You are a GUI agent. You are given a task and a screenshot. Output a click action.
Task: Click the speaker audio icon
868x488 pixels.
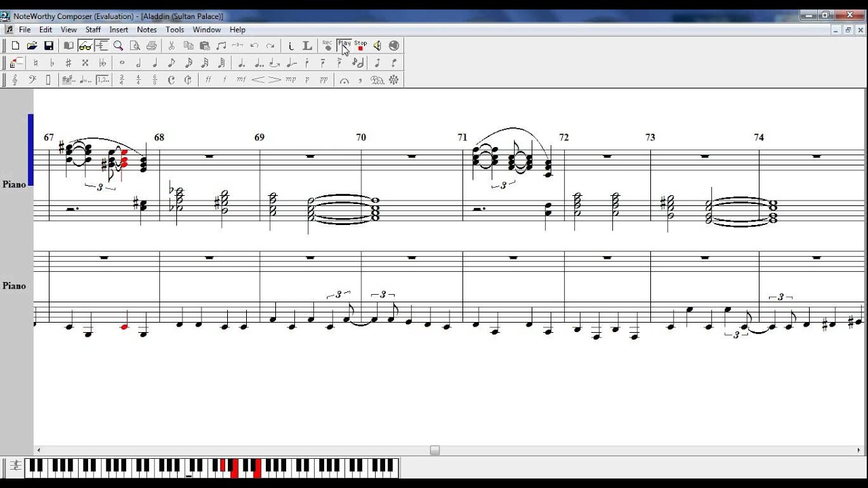377,45
